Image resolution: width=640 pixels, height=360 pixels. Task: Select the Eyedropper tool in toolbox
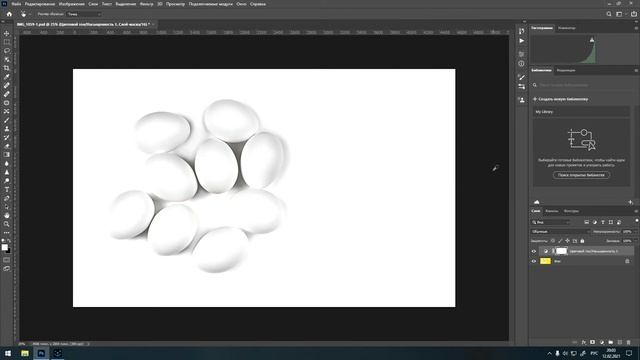pyautogui.click(x=7, y=77)
